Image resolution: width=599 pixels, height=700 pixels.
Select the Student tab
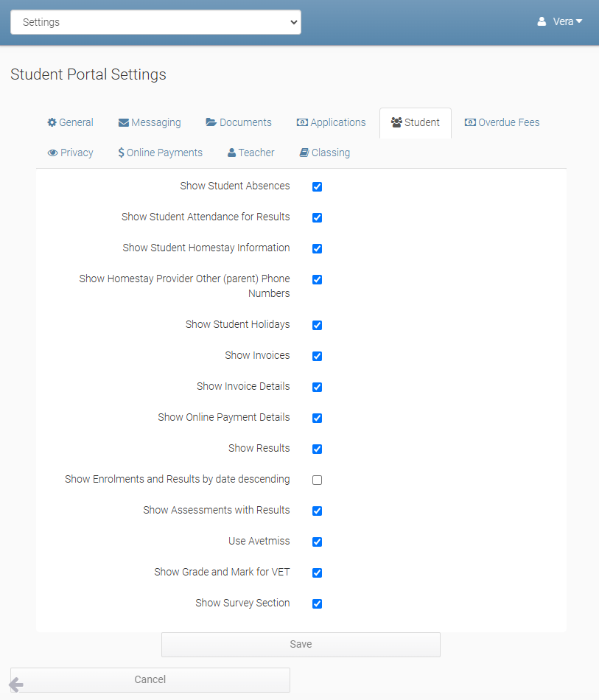coord(416,123)
